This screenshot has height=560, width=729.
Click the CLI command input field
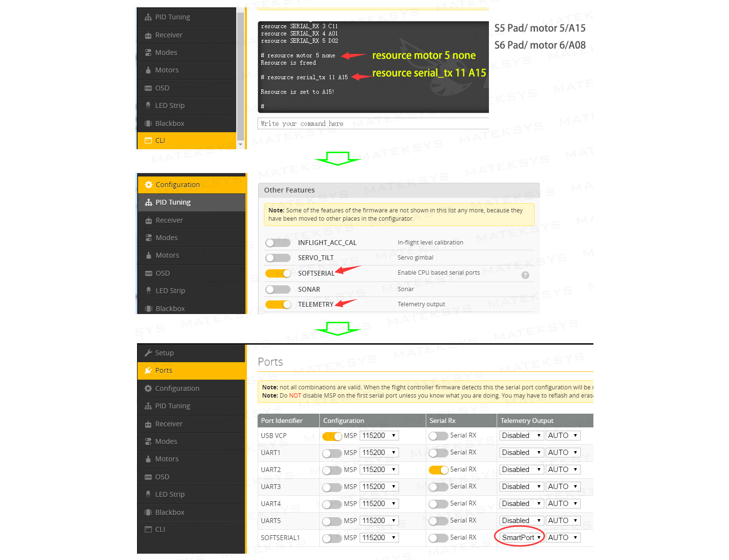click(373, 123)
